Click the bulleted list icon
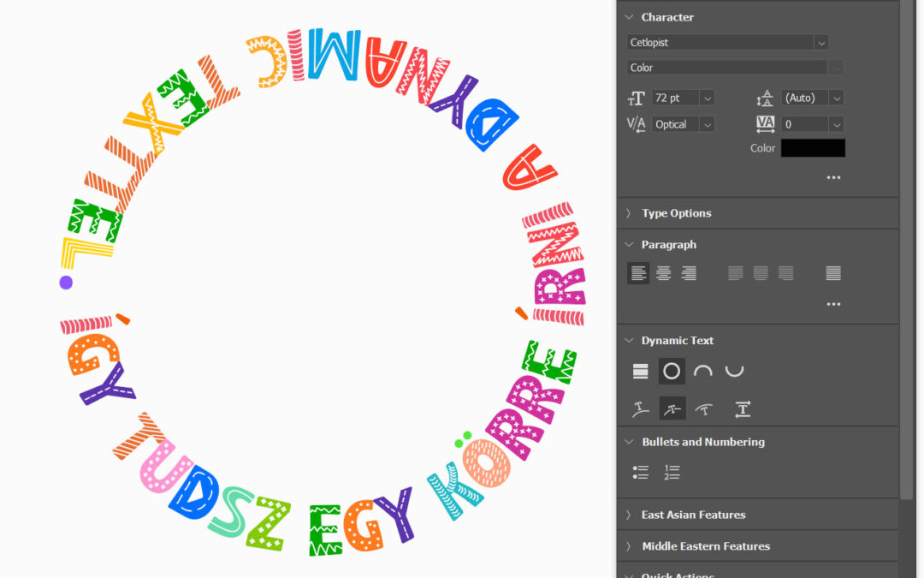The width and height of the screenshot is (924, 578). [640, 472]
